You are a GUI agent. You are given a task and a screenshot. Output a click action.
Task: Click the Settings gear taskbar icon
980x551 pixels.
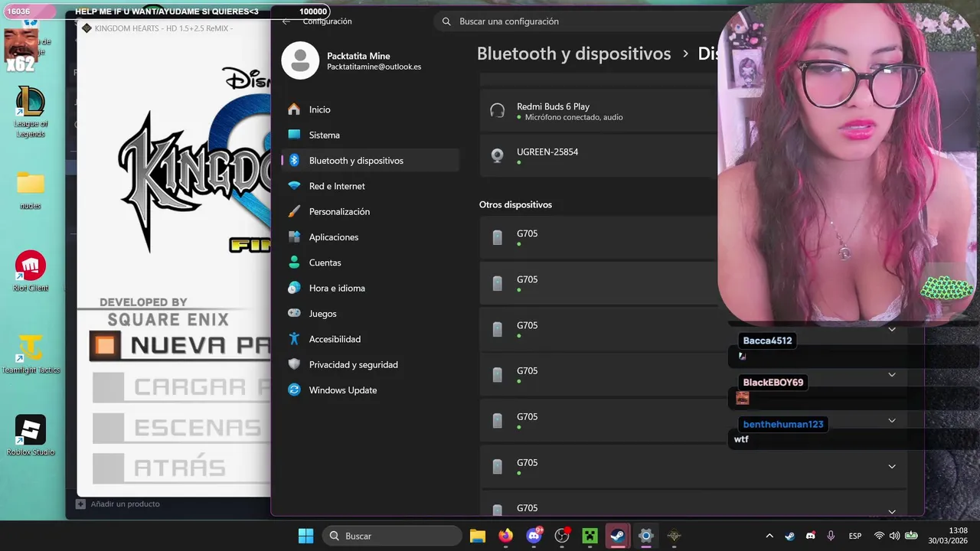[646, 536]
